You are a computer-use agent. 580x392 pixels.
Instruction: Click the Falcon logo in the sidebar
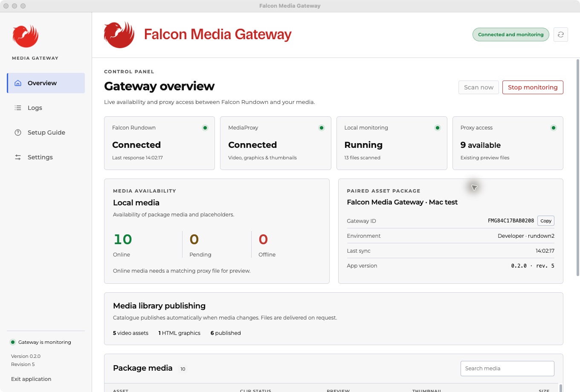pos(26,36)
